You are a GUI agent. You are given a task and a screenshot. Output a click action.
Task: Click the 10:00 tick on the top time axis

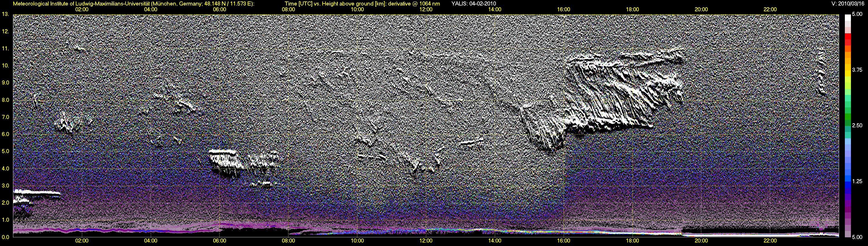357,10
